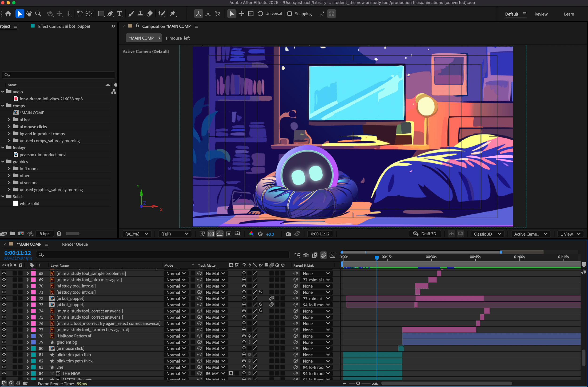Select the Brush tool
Viewport: 588px width, 387px height.
(131, 14)
